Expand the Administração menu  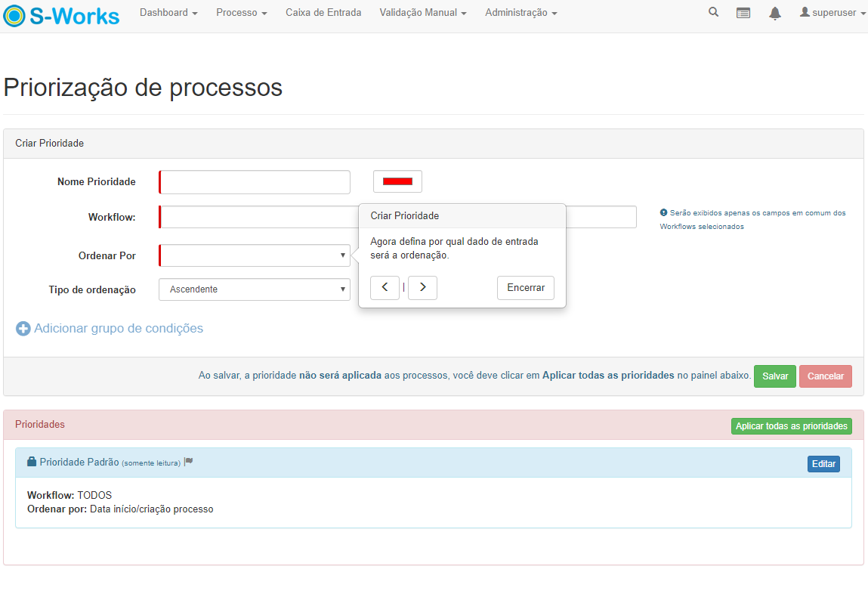tap(520, 13)
